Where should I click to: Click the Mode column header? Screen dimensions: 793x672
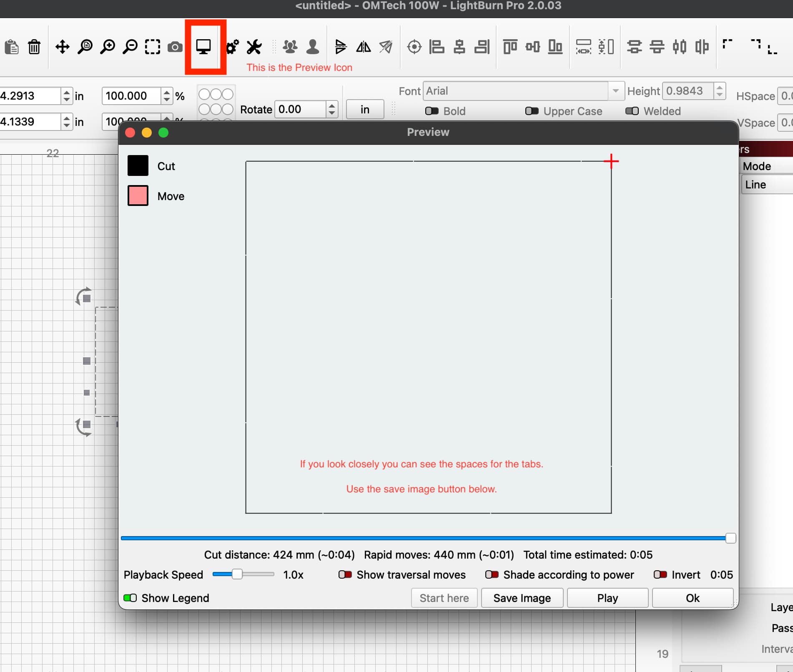[x=757, y=166]
